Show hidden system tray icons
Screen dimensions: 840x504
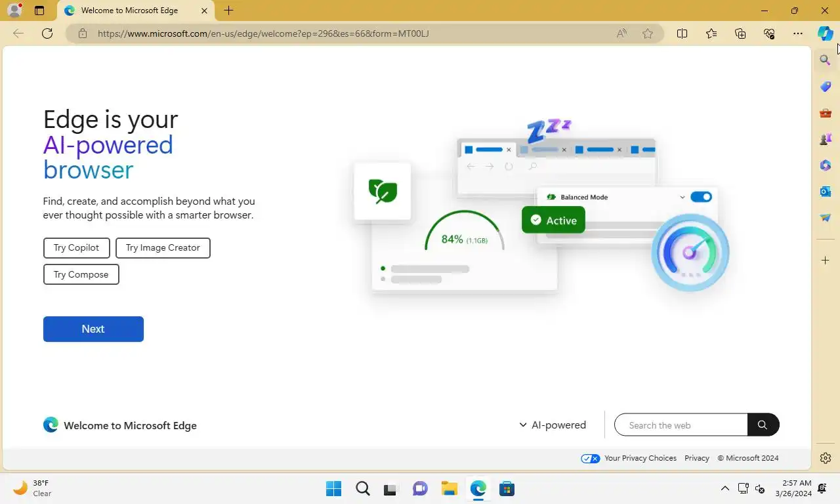point(724,488)
